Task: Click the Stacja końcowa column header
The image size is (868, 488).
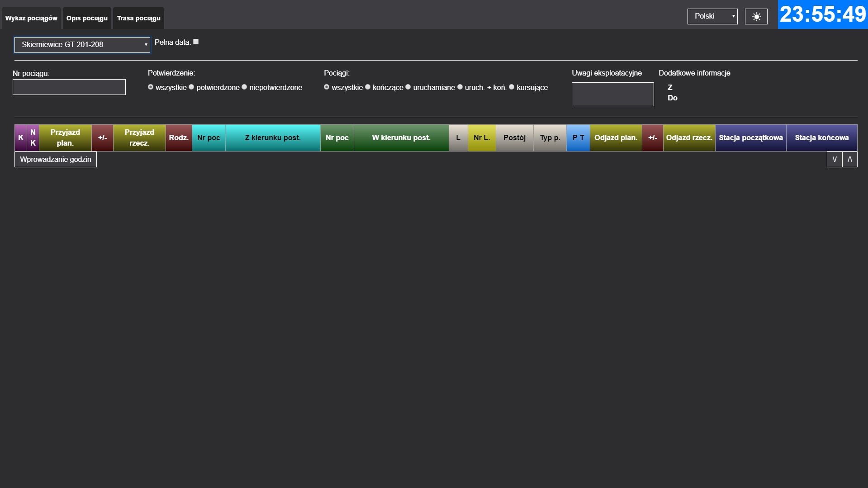Action: point(821,137)
